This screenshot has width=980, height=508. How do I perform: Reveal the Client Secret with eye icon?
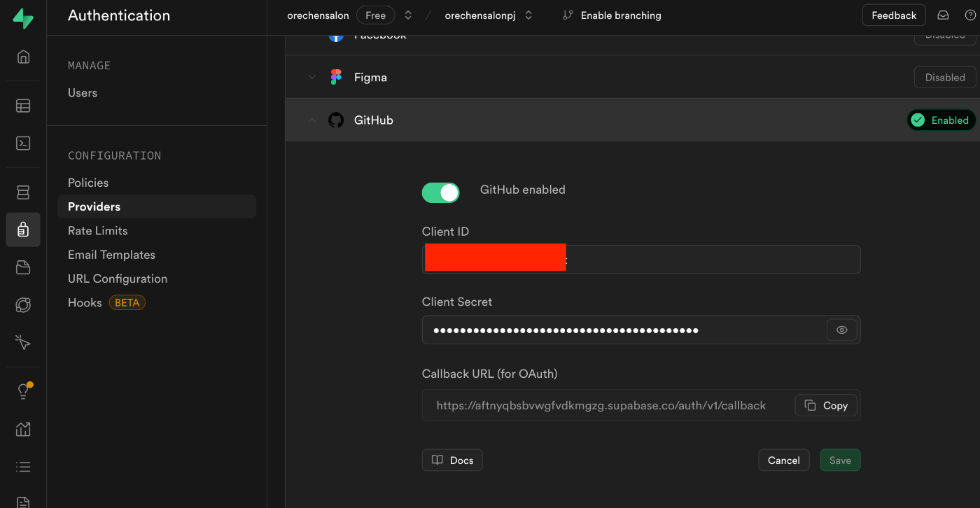click(x=842, y=330)
